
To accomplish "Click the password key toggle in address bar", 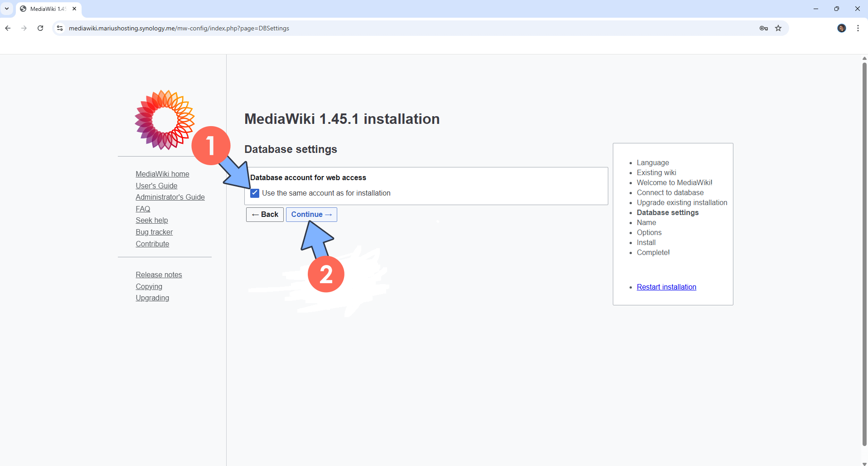I will 763,28.
